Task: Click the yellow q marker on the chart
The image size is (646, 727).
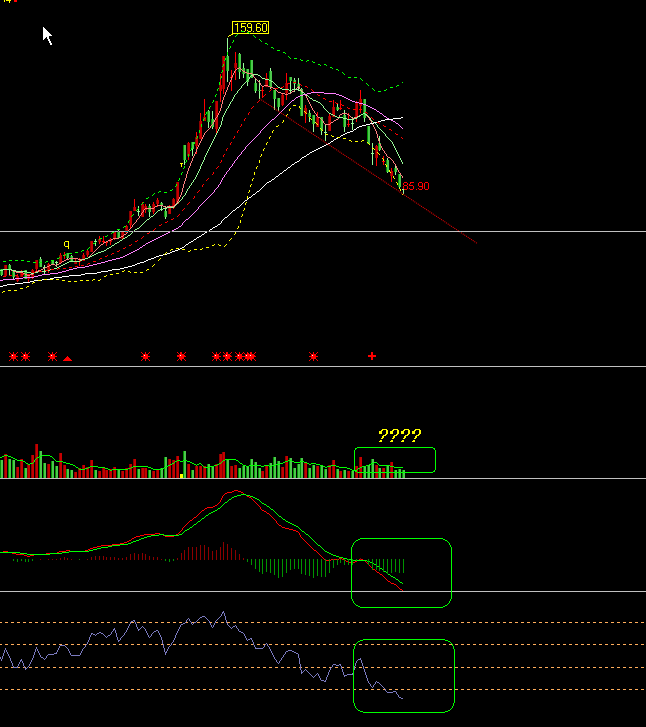Action: point(67,244)
